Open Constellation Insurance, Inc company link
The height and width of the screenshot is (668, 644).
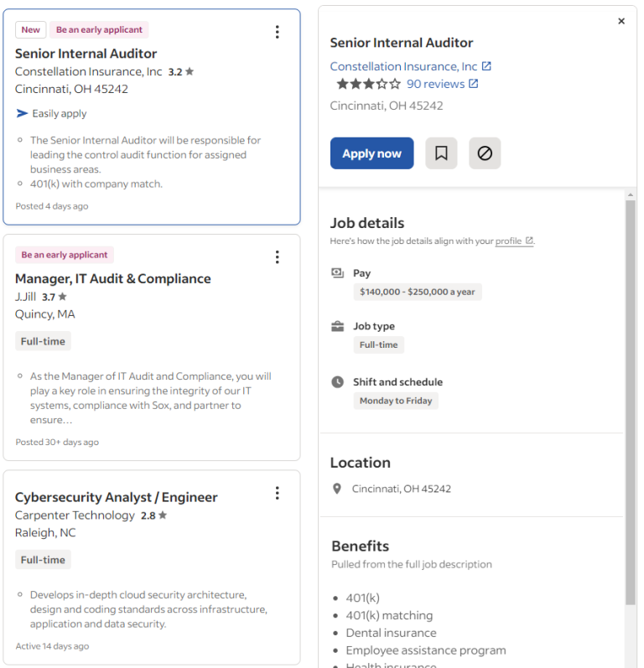click(403, 66)
